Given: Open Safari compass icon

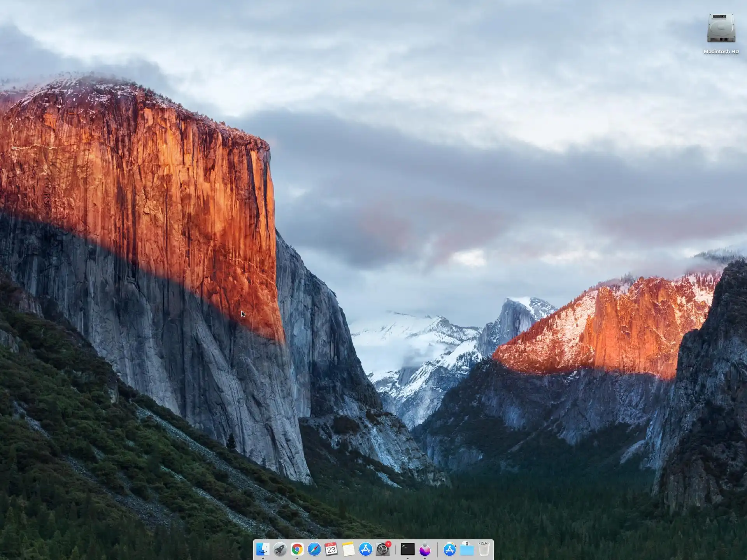Looking at the screenshot, I should pyautogui.click(x=314, y=549).
